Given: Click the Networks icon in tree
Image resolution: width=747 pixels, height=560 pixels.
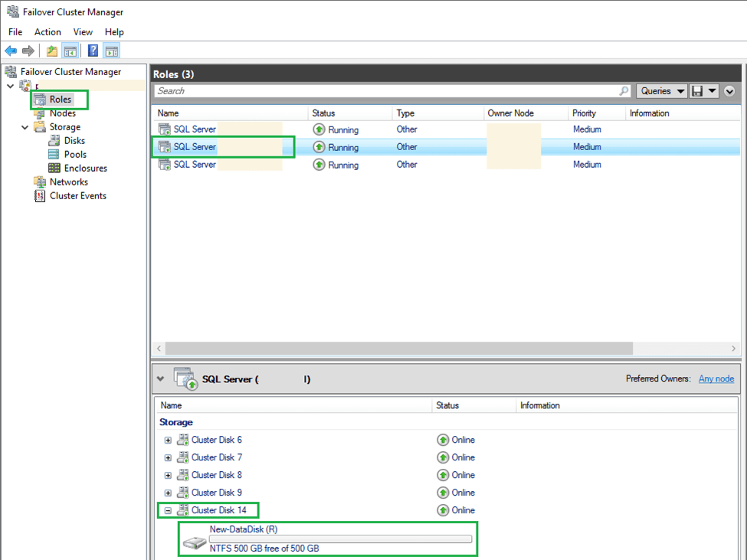Looking at the screenshot, I should coord(40,182).
